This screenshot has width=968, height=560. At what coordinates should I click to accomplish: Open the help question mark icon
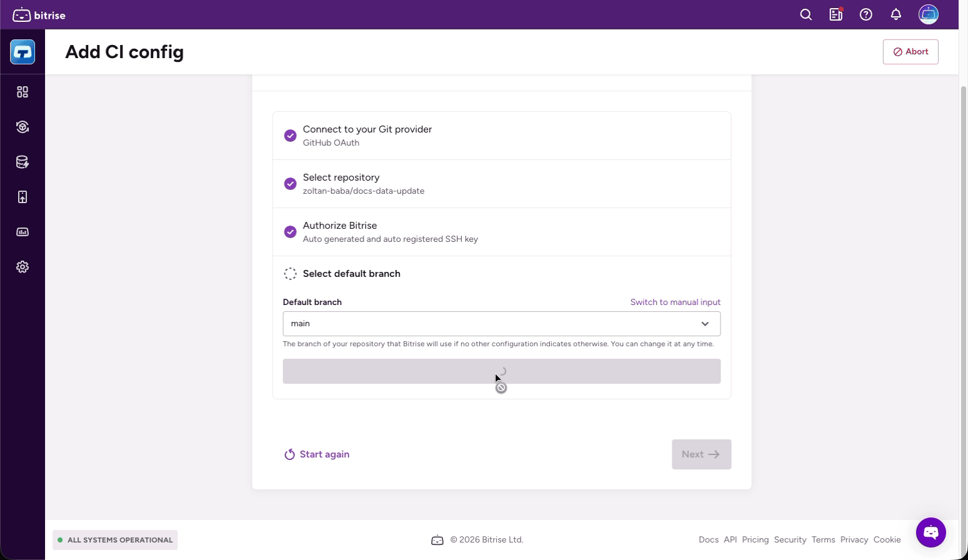[866, 14]
